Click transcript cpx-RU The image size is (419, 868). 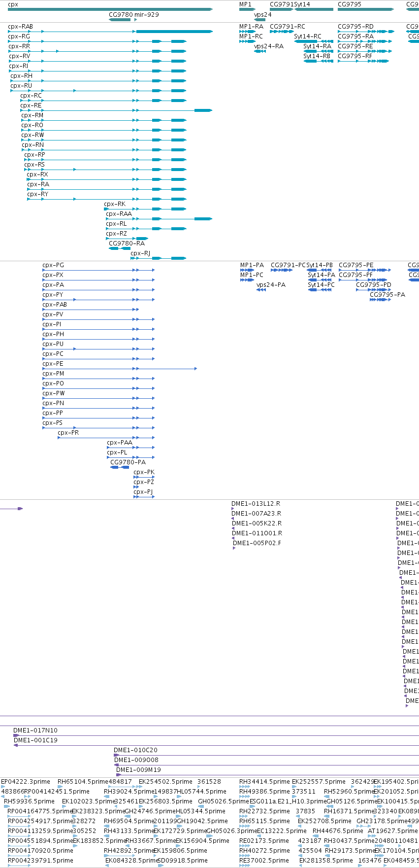pos(21,86)
